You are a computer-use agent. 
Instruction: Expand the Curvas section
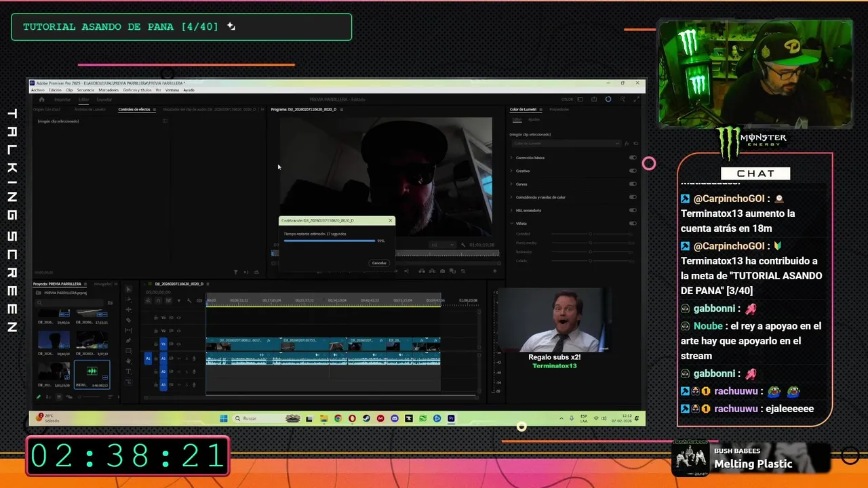(x=511, y=184)
